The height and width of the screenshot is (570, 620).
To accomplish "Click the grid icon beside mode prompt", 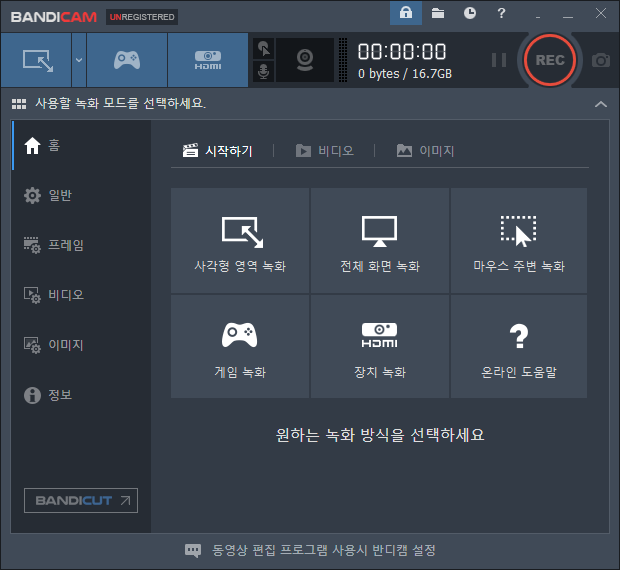I will [x=19, y=104].
